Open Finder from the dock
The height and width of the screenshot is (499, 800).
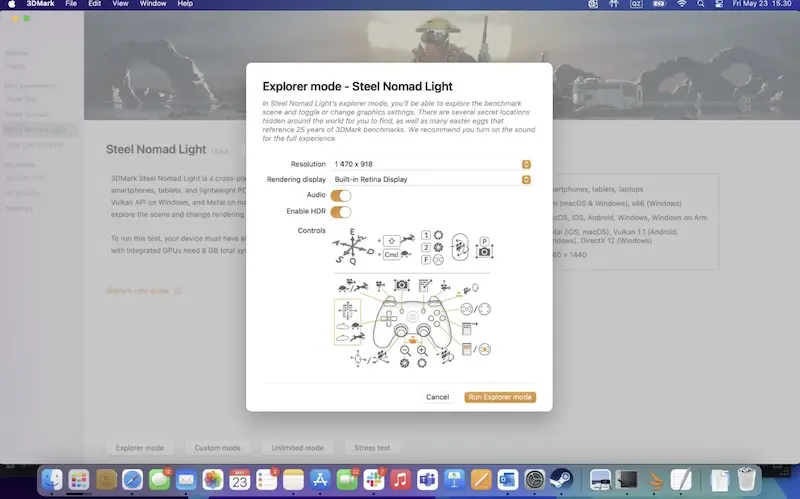(x=52, y=480)
